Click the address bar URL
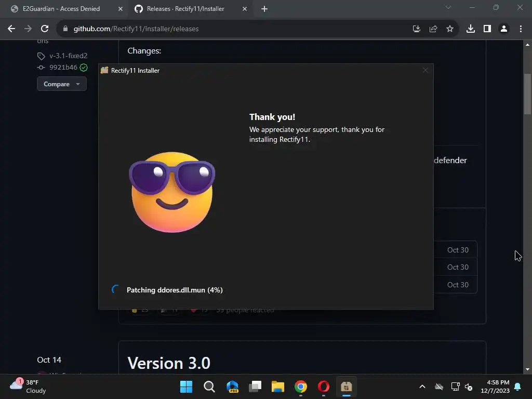Viewport: 532px width, 399px height. [136, 29]
